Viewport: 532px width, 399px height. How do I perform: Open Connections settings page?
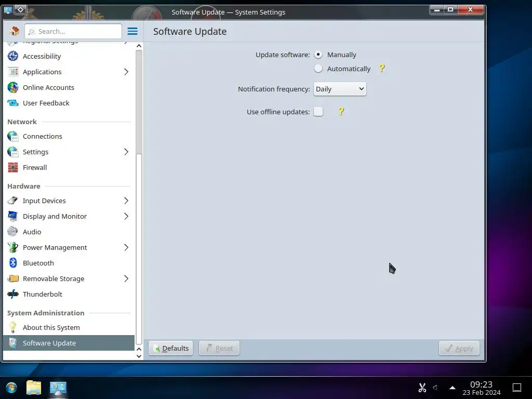(x=69, y=137)
